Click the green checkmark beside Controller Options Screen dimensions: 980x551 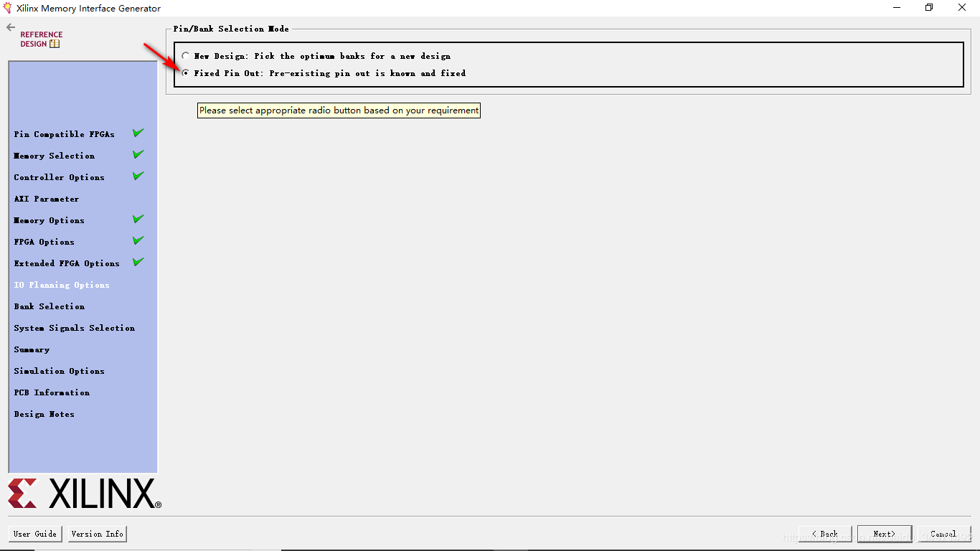(x=138, y=176)
